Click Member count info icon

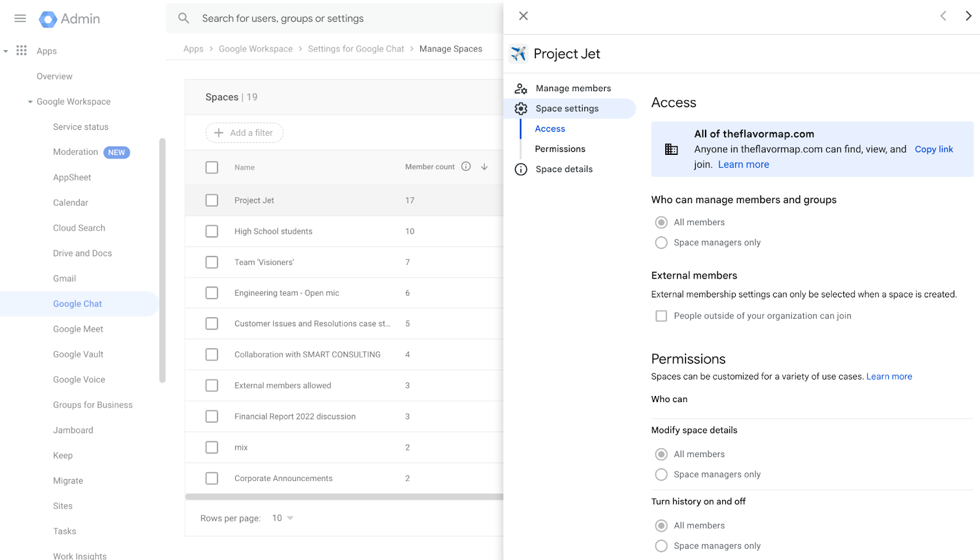point(466,166)
